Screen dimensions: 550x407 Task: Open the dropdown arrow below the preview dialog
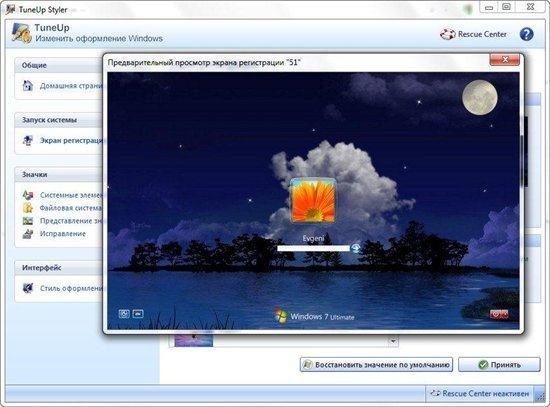[393, 341]
